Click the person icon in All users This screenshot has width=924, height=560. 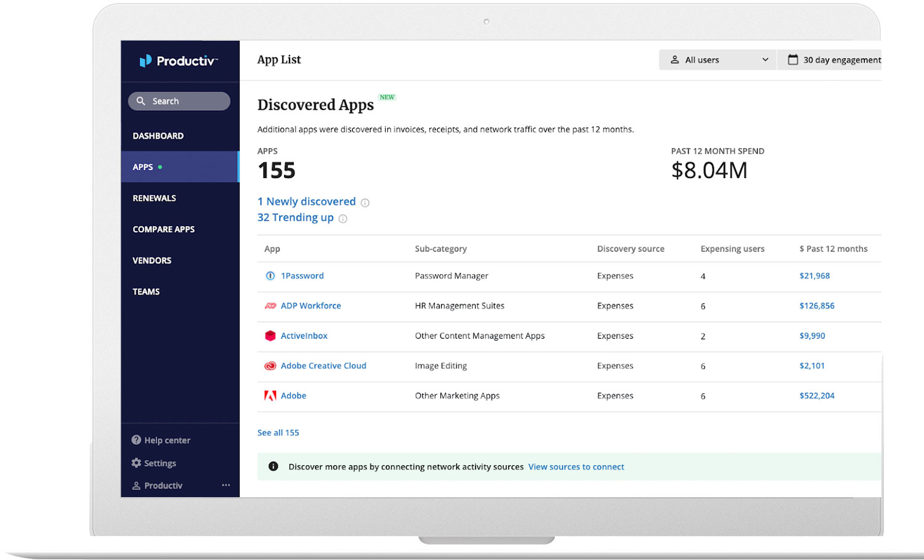click(x=675, y=60)
